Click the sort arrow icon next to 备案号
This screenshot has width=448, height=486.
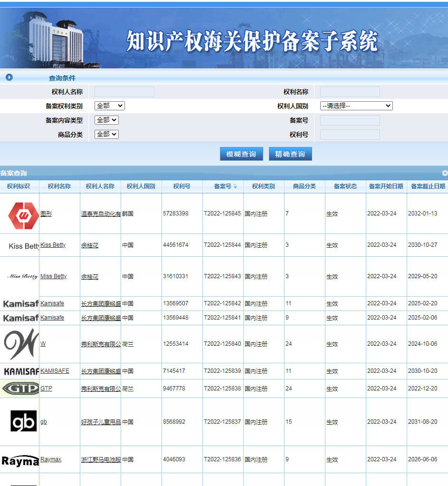click(235, 186)
